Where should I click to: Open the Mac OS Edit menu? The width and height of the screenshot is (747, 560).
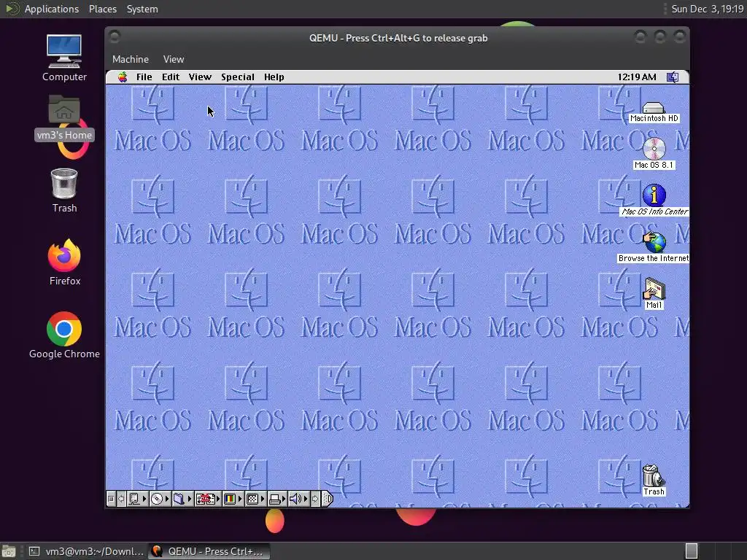(x=171, y=77)
